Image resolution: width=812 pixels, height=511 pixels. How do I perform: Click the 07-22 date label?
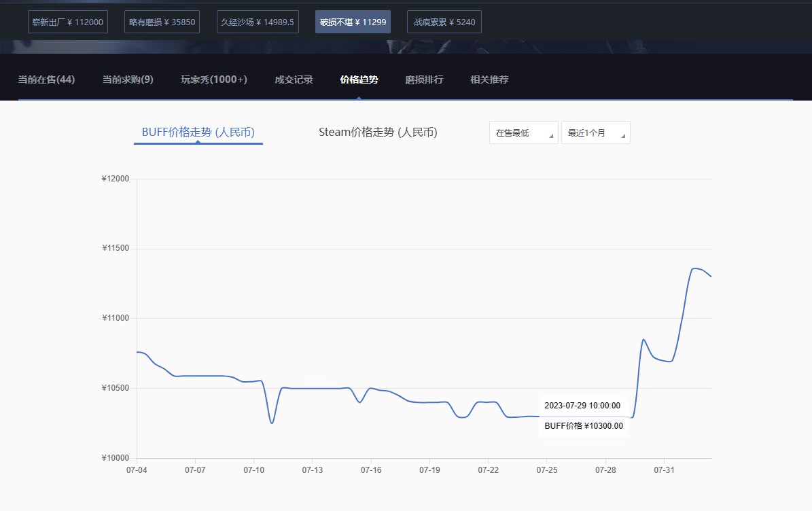489,470
